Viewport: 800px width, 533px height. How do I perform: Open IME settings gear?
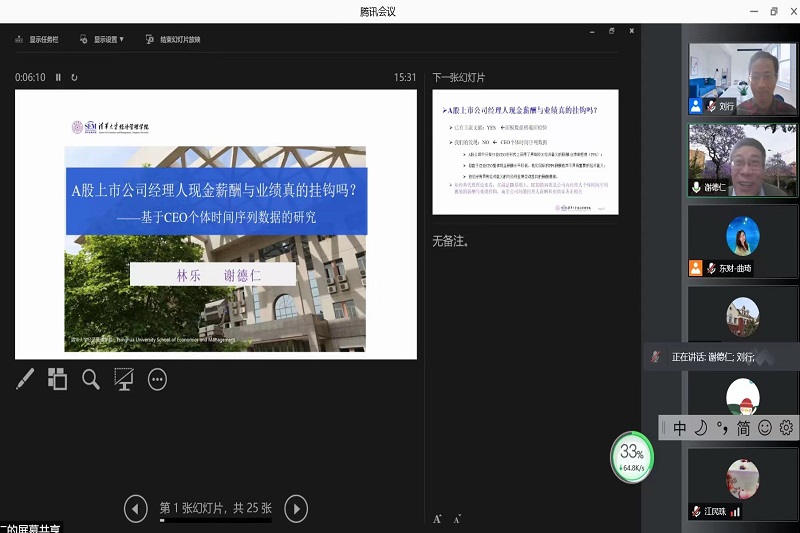coord(786,428)
